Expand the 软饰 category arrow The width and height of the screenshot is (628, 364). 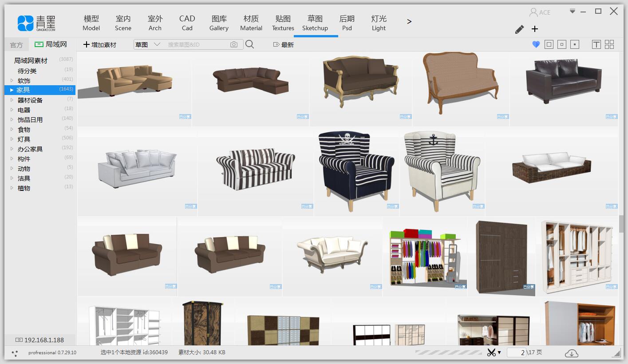[12, 80]
